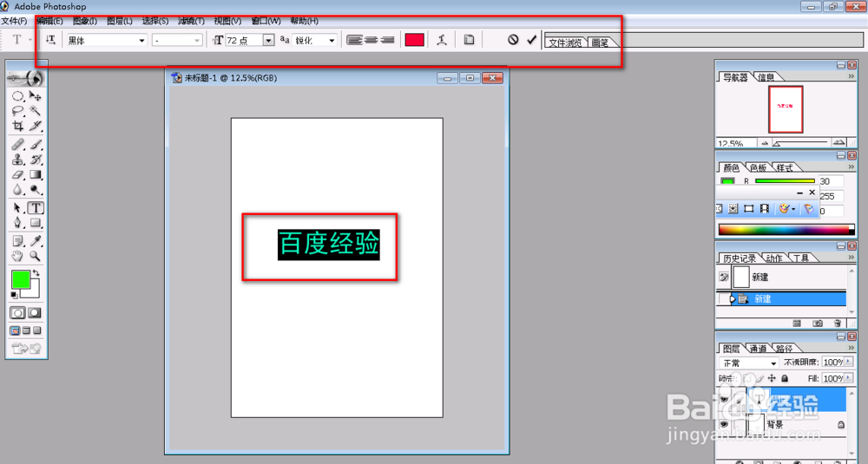Open the Navigator panel menu arrow
868x464 pixels.
(852, 77)
